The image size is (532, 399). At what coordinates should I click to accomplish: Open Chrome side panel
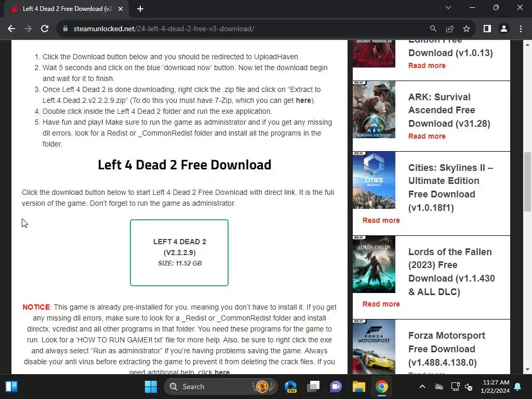pyautogui.click(x=487, y=29)
